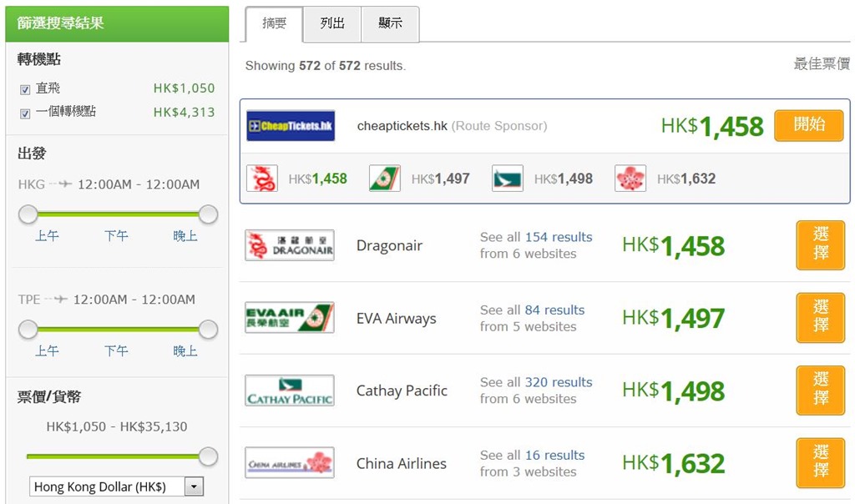The height and width of the screenshot is (504, 855).
Task: Click the China Airlines logo
Action: tap(290, 462)
